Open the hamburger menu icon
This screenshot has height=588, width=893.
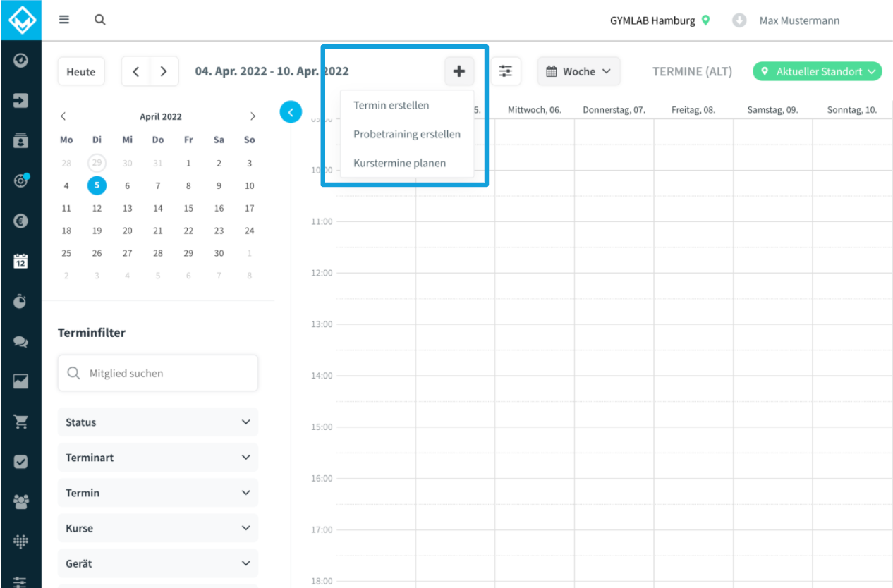[64, 20]
